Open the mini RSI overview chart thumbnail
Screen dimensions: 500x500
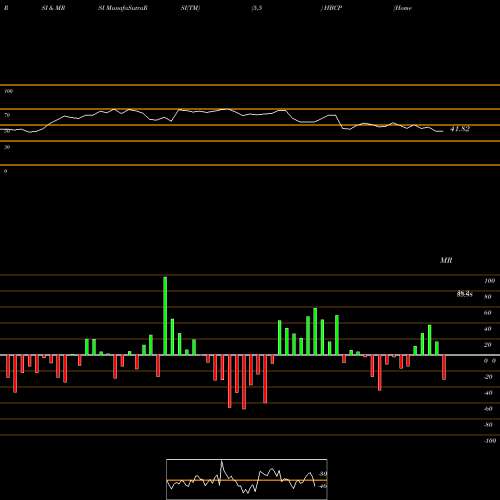coord(247,479)
